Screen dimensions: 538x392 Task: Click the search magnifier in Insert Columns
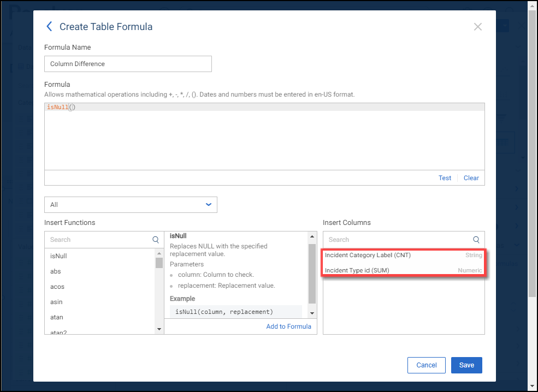[476, 240]
